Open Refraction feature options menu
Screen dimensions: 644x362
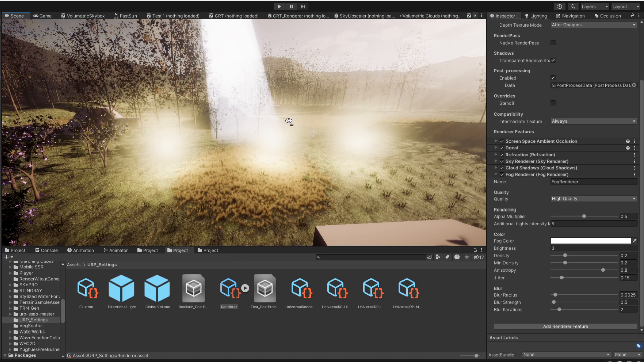point(634,155)
